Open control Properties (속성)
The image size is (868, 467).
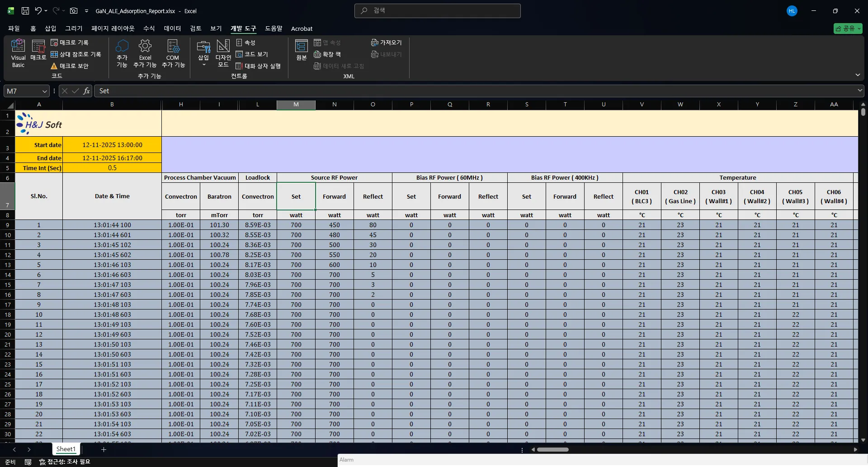[246, 43]
